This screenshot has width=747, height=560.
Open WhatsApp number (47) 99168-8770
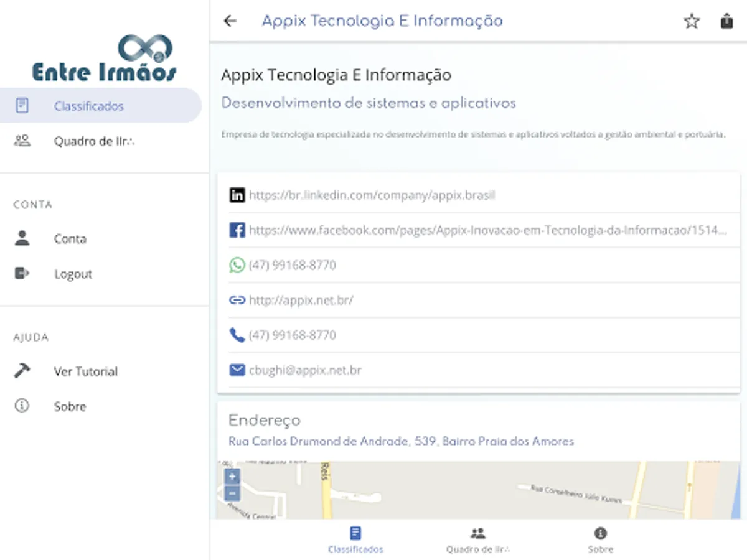293,265
